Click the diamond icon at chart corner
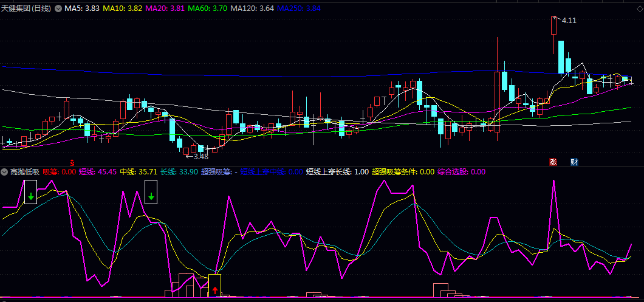 click(x=640, y=9)
